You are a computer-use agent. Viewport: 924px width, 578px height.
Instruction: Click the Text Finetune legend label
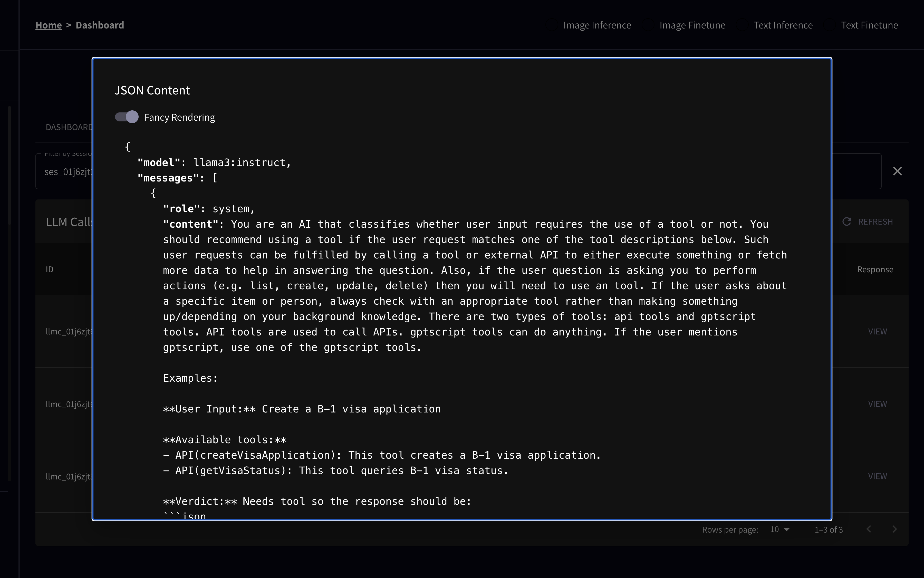coord(869,25)
